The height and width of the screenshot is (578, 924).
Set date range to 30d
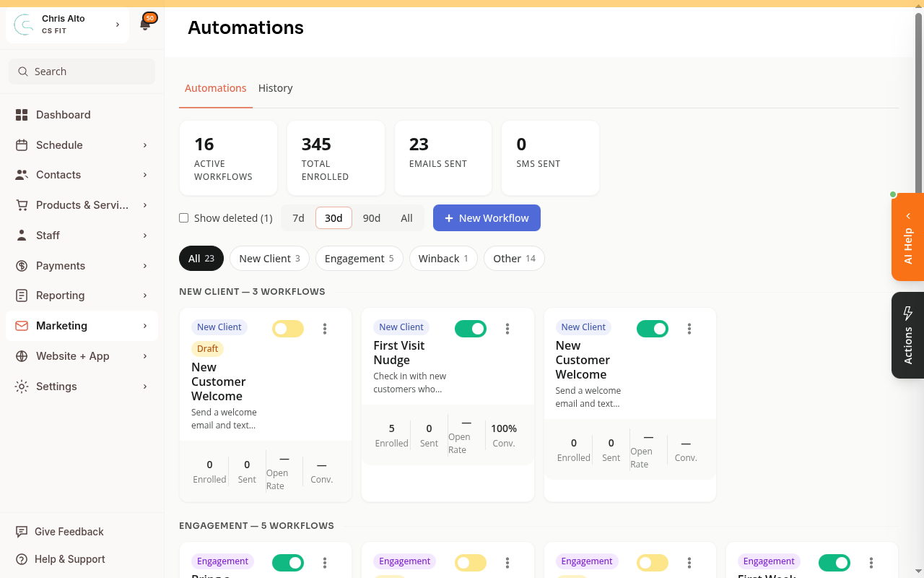[x=334, y=218]
